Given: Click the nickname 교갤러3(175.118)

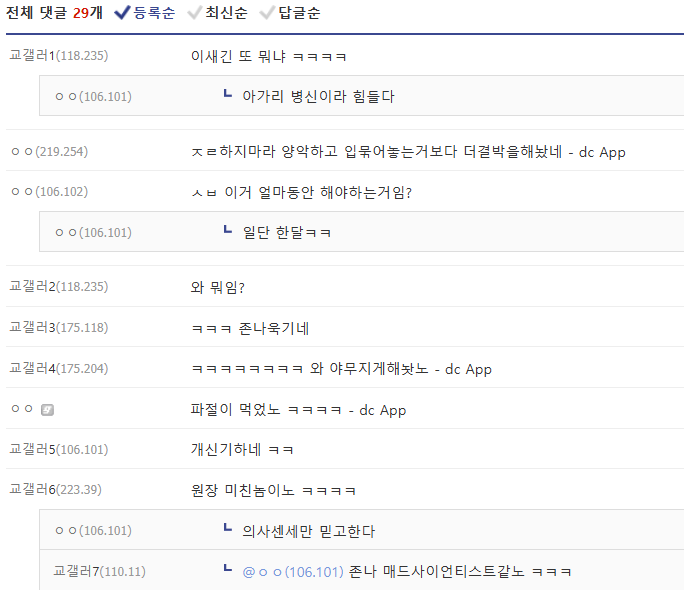Looking at the screenshot, I should pos(58,328).
